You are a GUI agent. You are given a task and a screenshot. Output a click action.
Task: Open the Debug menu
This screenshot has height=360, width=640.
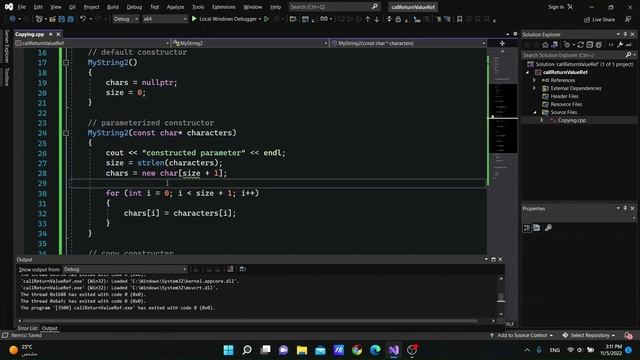pos(134,7)
